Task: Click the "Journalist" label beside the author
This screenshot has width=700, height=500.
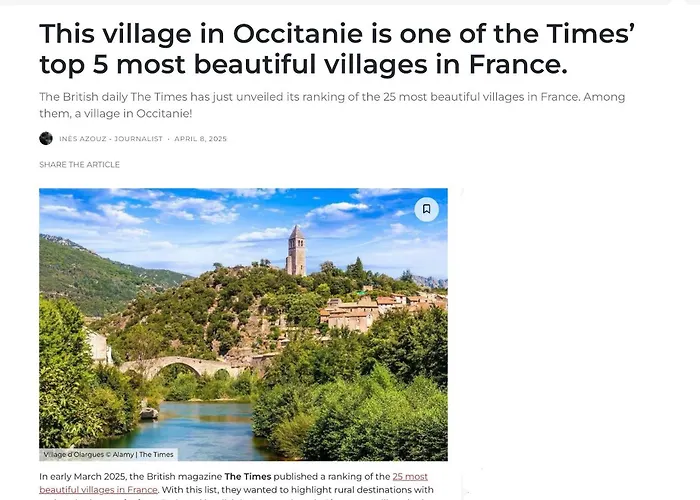Action: tap(138, 139)
